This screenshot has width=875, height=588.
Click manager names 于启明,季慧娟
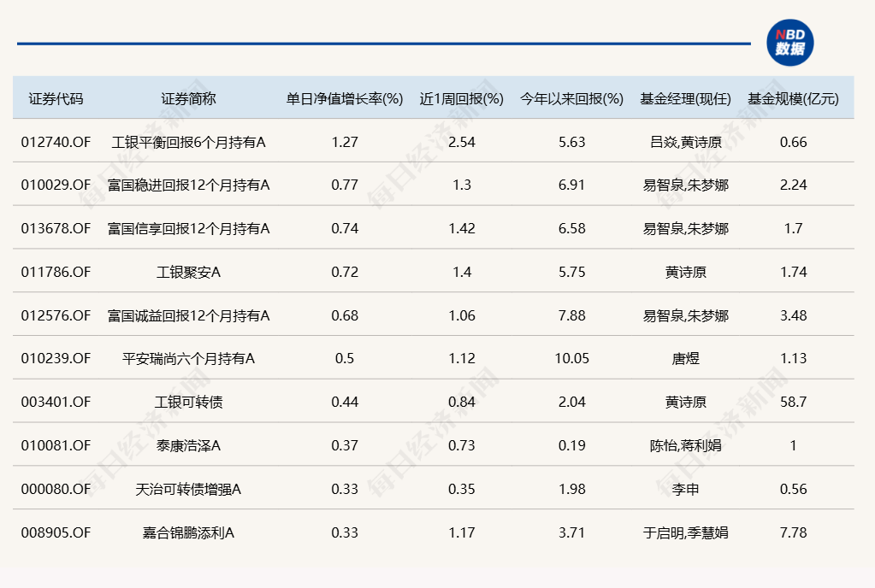tap(685, 532)
